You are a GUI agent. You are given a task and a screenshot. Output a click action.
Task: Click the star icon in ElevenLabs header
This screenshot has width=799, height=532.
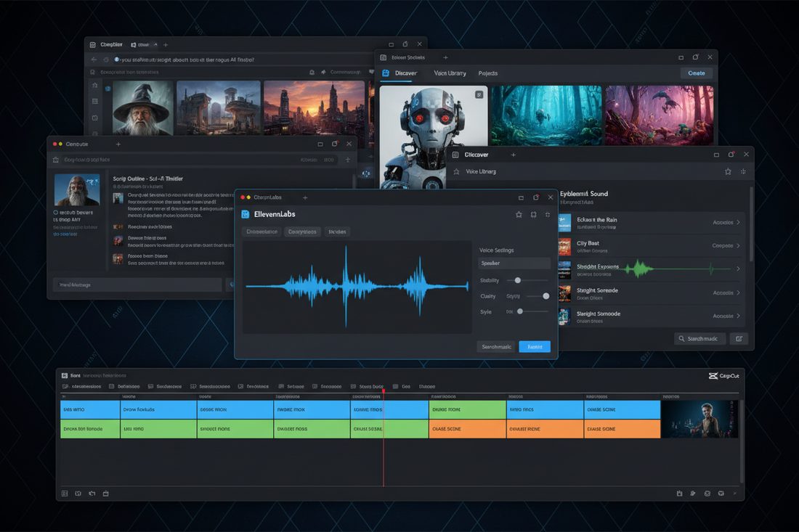pyautogui.click(x=519, y=215)
